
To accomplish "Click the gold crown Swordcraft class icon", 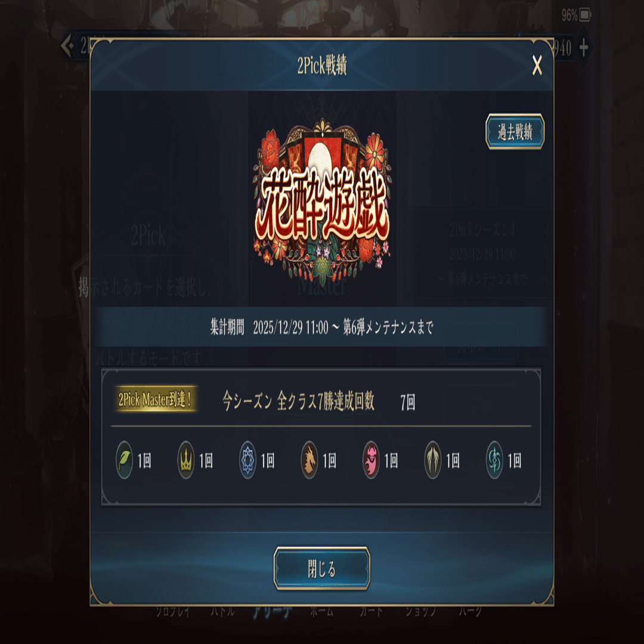I will click(186, 460).
